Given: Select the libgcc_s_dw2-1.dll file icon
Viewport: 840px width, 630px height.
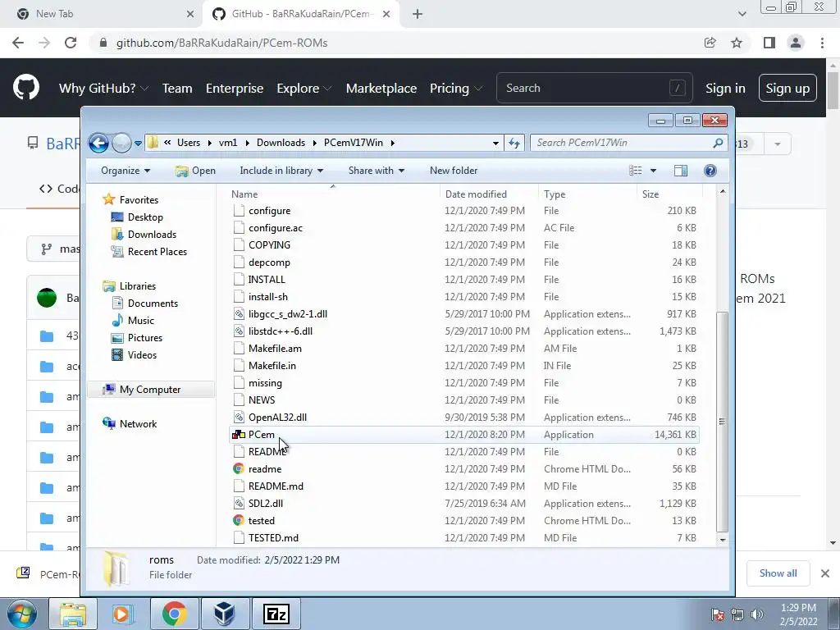Looking at the screenshot, I should point(239,314).
